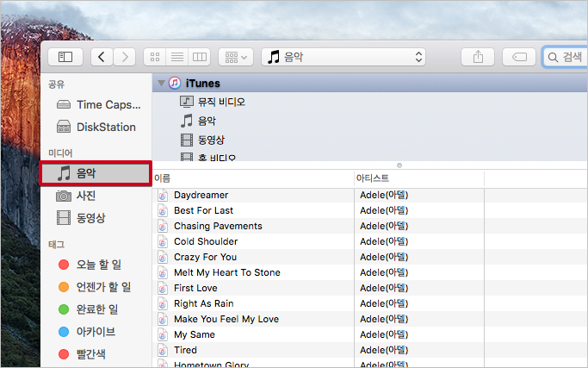Screen dimensions: 588x368
Task: Select 동영상 in the media sidebar
Action: pos(81,218)
